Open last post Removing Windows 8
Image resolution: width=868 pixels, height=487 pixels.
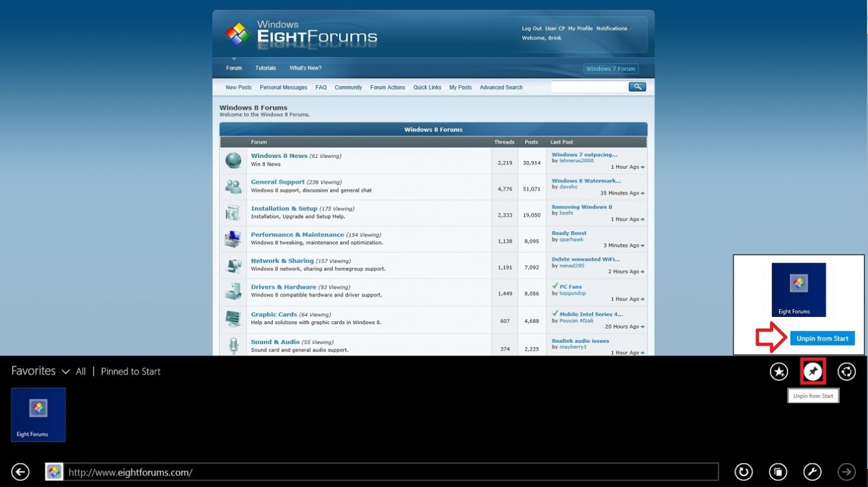(x=581, y=206)
